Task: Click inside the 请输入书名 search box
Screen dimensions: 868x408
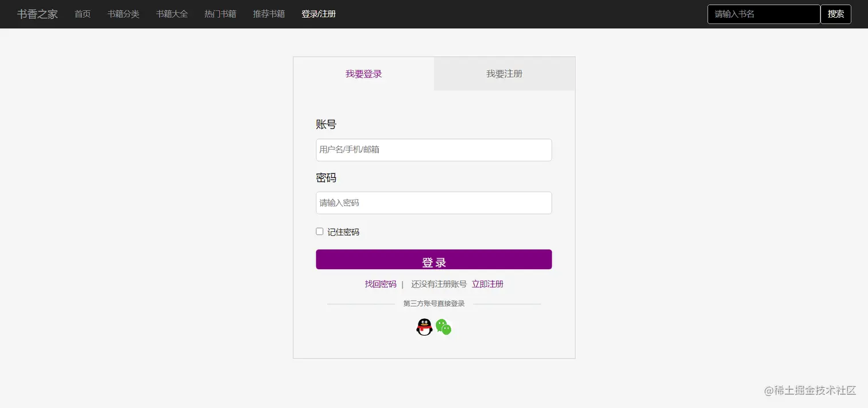Action: [764, 14]
